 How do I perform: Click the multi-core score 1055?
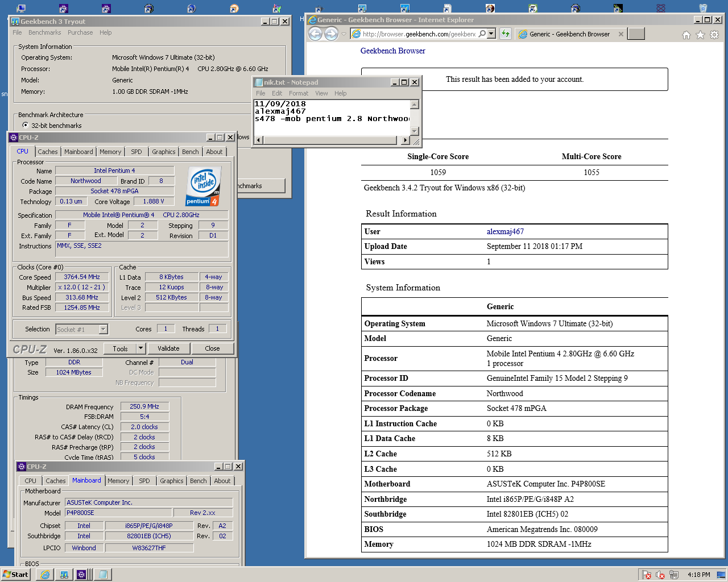coord(591,172)
